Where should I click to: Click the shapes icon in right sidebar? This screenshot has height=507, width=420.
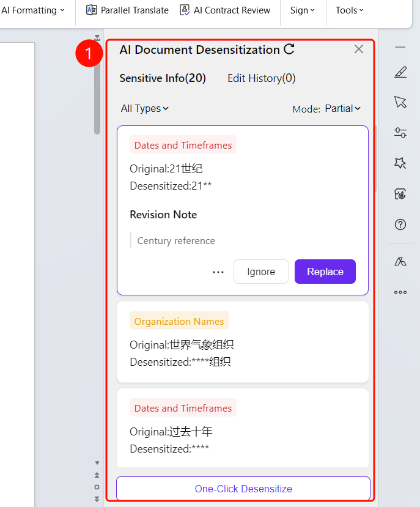point(400,261)
